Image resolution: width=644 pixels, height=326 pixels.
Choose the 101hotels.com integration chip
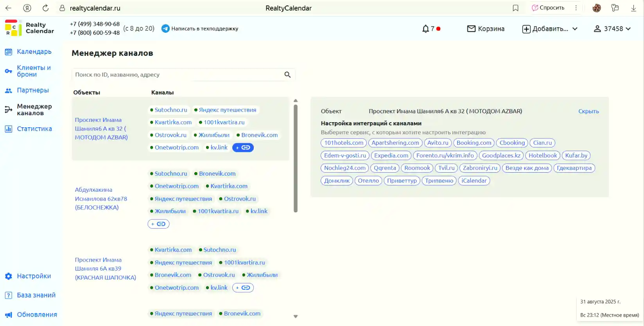click(344, 143)
